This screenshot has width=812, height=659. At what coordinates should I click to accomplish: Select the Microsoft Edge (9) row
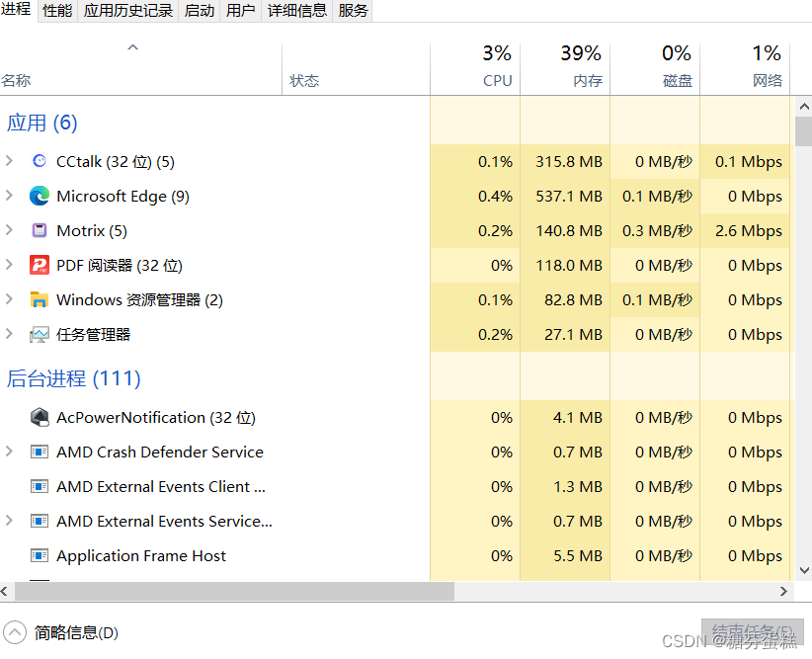pyautogui.click(x=394, y=196)
